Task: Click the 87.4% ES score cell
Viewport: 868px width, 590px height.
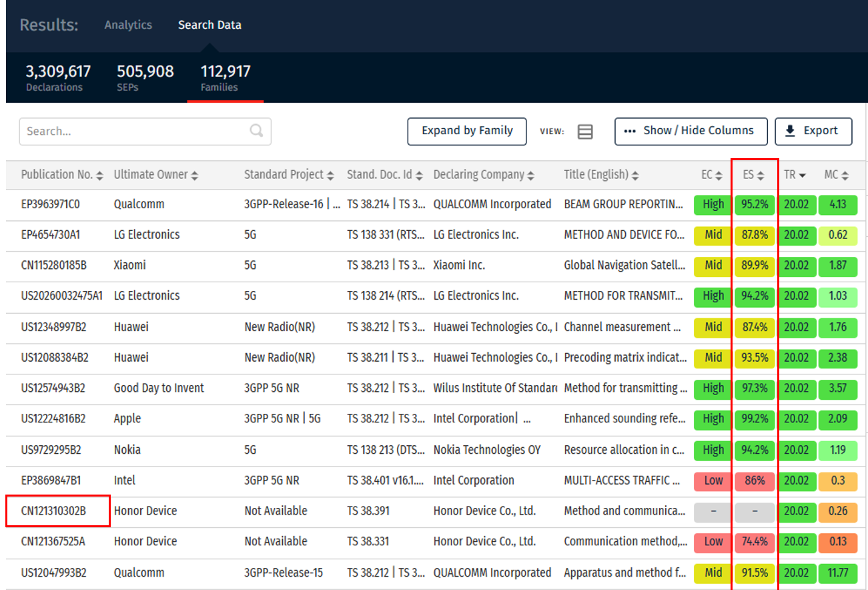Action: point(755,327)
